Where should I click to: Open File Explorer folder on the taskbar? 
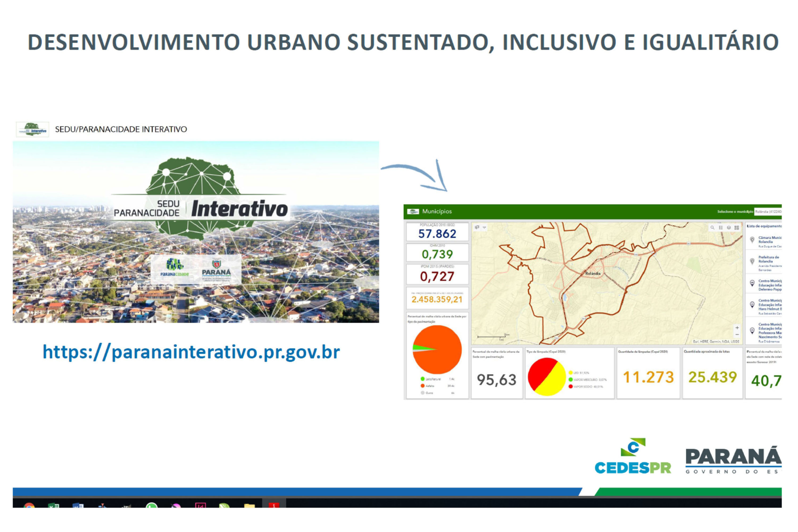point(250,505)
